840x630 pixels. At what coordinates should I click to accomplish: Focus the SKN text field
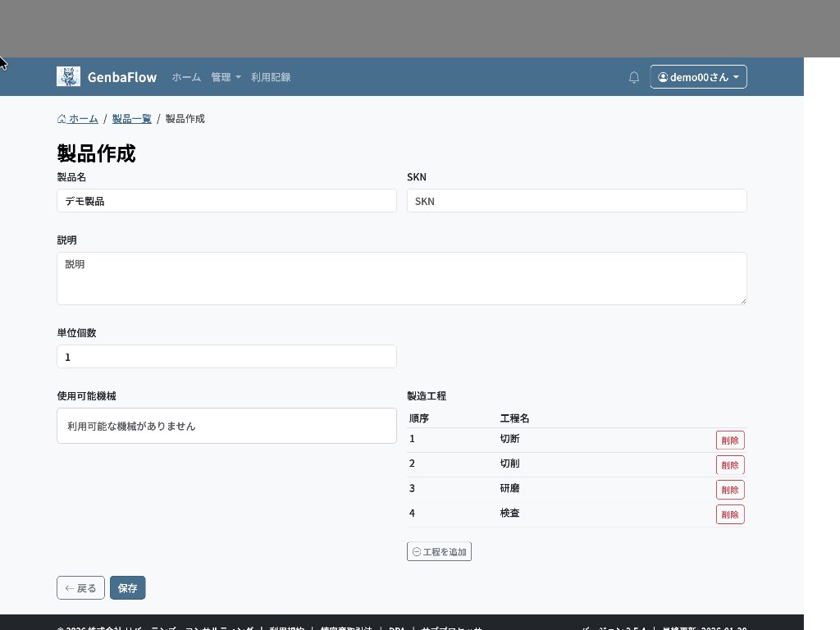[x=577, y=201]
